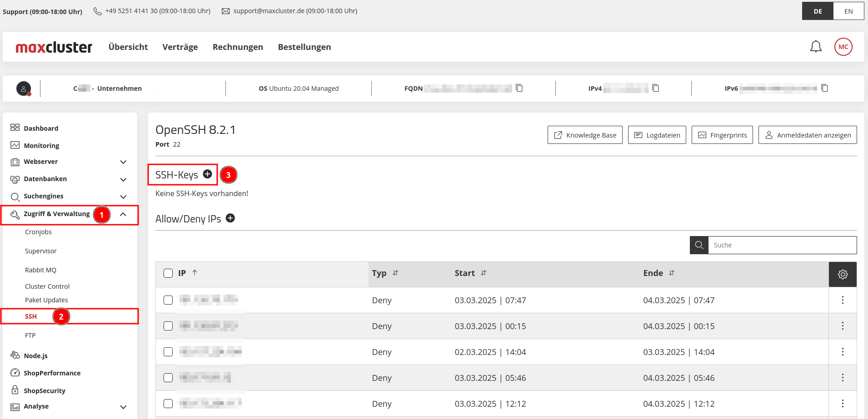The width and height of the screenshot is (868, 419).
Task: Check the row with start 02.03.2025 14:04
Action: point(168,352)
